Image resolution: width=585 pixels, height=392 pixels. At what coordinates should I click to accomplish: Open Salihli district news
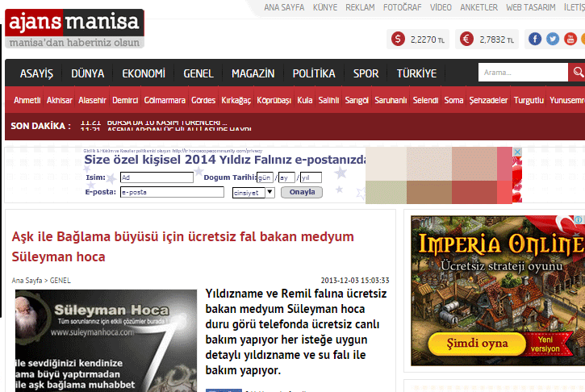click(328, 100)
